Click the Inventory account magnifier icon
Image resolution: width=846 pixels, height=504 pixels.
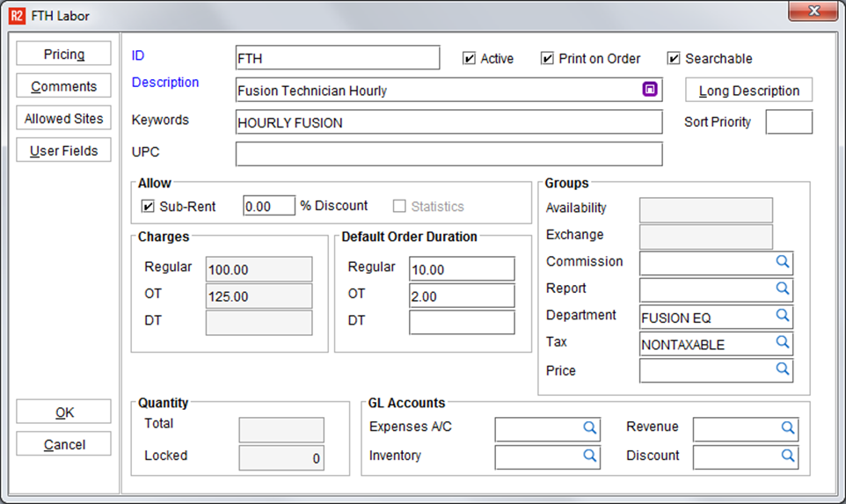[x=589, y=457]
